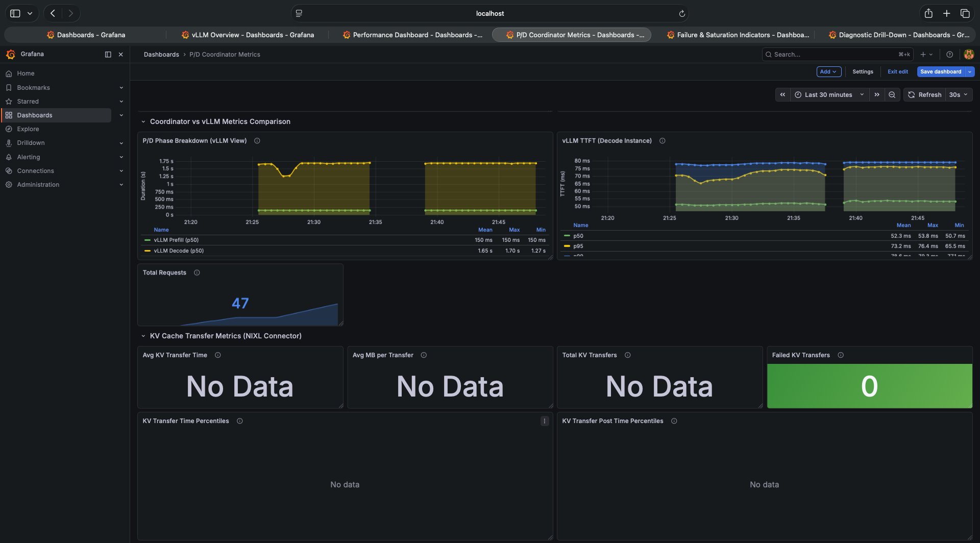Image resolution: width=980 pixels, height=543 pixels.
Task: Toggle p50 legend series in TTFT panel
Action: tap(578, 236)
